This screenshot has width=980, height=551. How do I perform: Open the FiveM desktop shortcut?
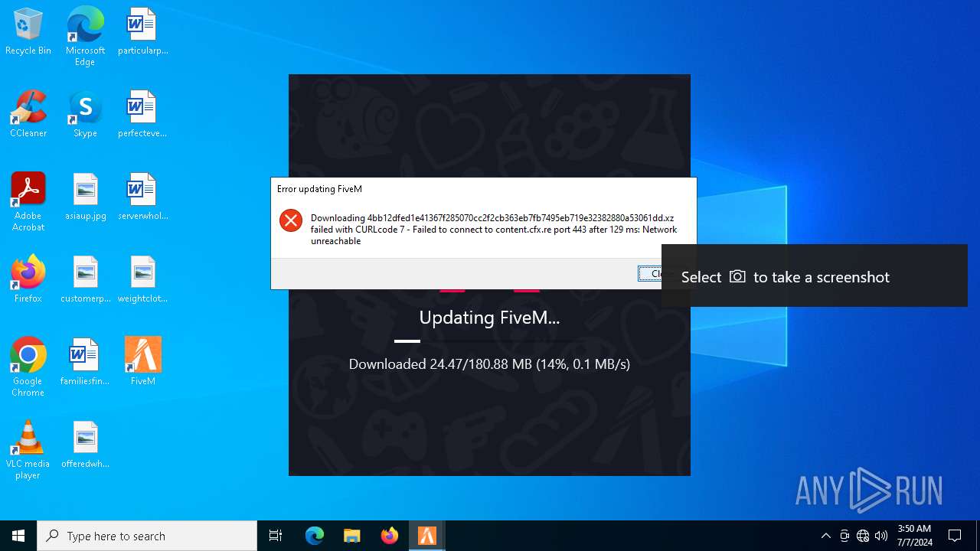coord(142,361)
